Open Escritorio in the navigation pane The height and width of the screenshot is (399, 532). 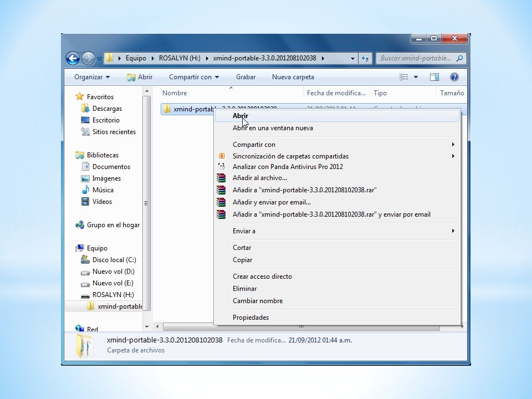pos(100,120)
